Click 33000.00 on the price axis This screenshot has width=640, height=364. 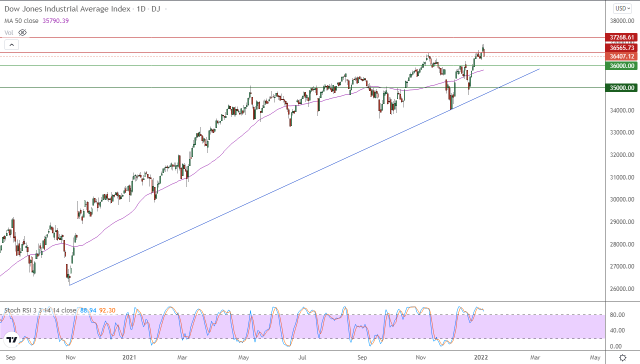pyautogui.click(x=622, y=132)
